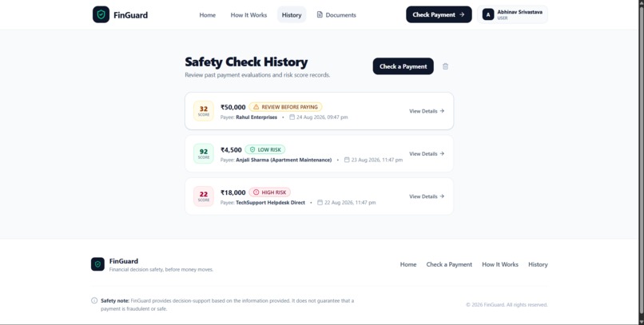
Task: Click payee Anjali Sharma (Apartment Maintenance)
Action: point(284,160)
